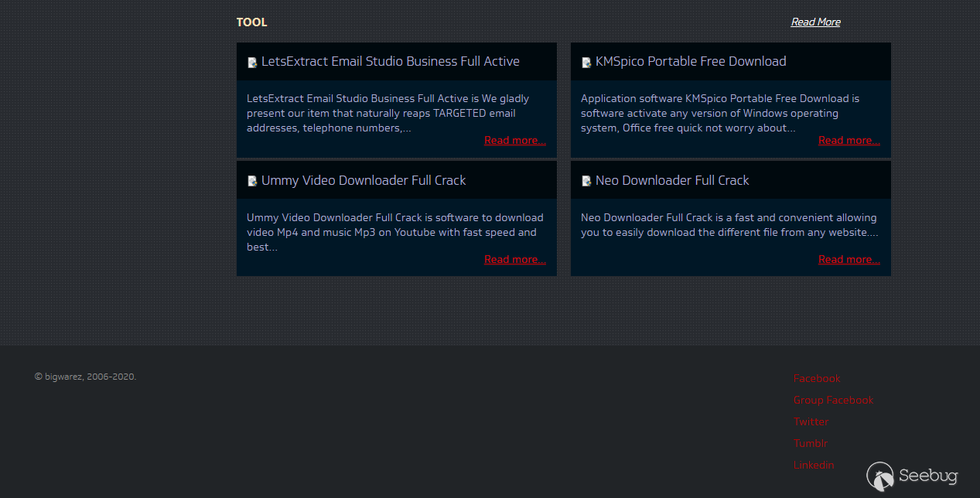Visit the Facebook footer link
Viewport: 980px width, 498px height.
tap(817, 379)
